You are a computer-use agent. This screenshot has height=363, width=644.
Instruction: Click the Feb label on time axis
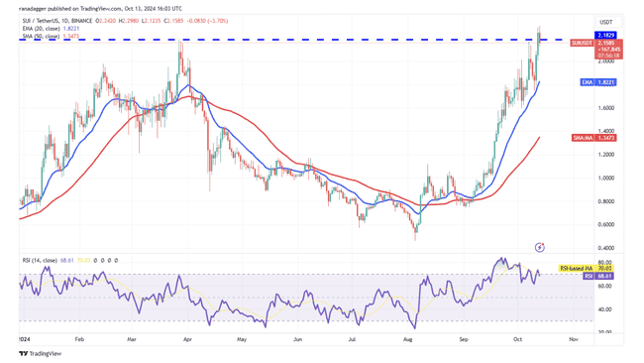(79, 339)
